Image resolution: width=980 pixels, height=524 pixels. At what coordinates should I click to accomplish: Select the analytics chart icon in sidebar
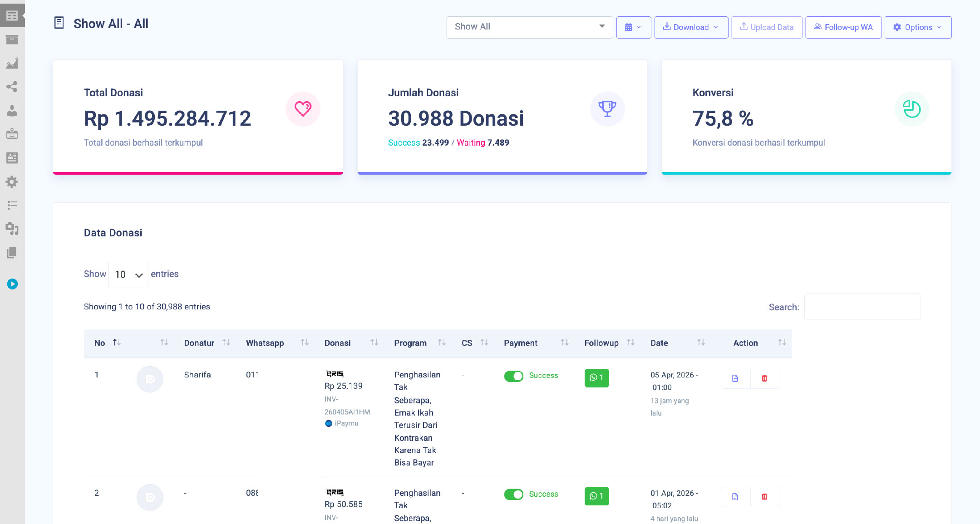[12, 64]
